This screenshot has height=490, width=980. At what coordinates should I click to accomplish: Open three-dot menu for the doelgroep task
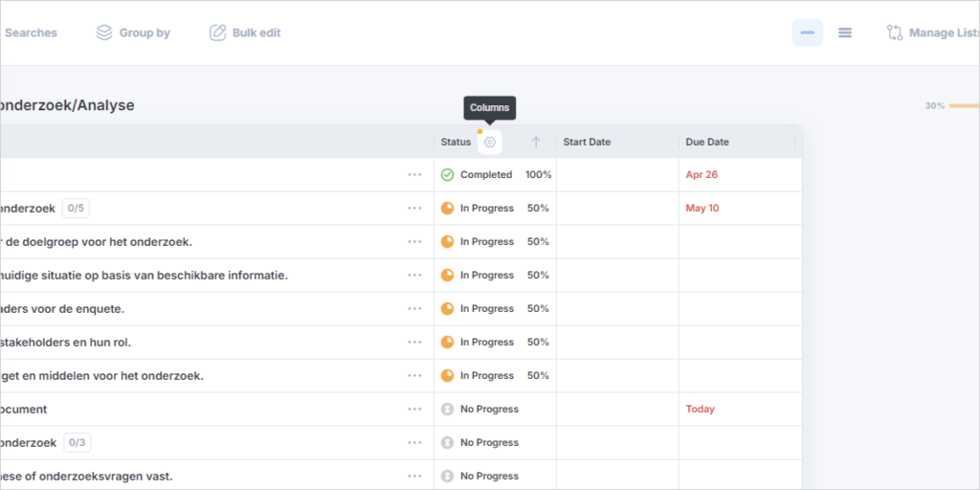414,242
